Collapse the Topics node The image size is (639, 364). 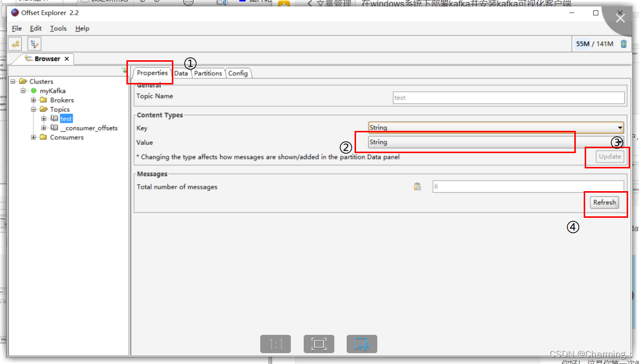[34, 110]
